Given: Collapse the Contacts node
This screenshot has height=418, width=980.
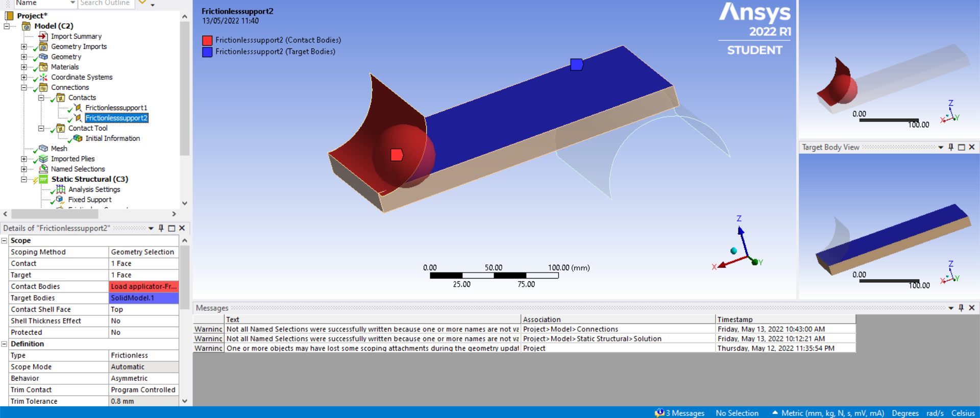Looking at the screenshot, I should click(41, 97).
